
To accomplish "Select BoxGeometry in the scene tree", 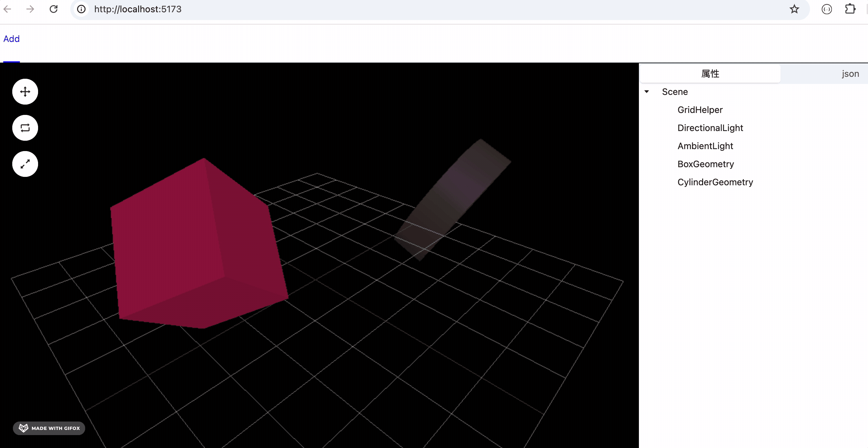I will point(706,164).
